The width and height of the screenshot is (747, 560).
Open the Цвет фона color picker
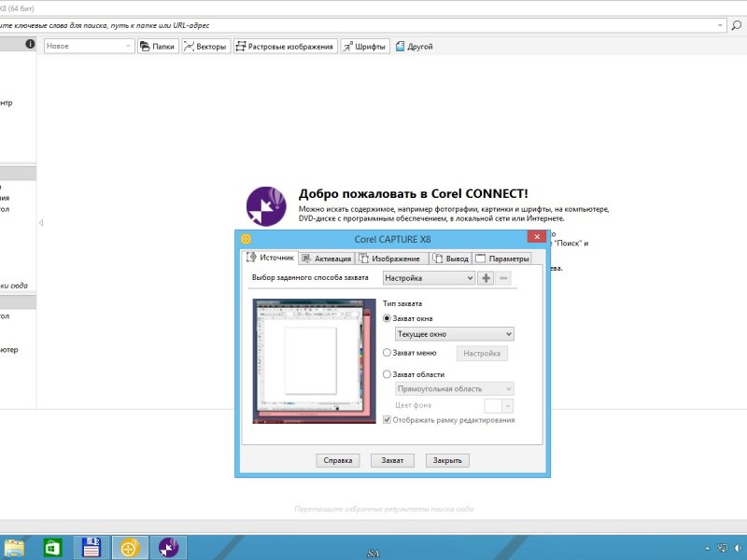(x=499, y=405)
